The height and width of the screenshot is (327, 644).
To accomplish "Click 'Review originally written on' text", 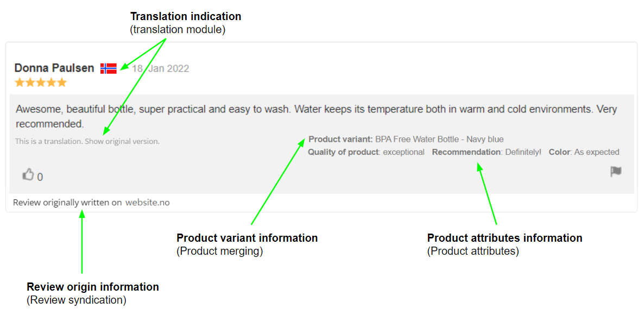I will 67,203.
